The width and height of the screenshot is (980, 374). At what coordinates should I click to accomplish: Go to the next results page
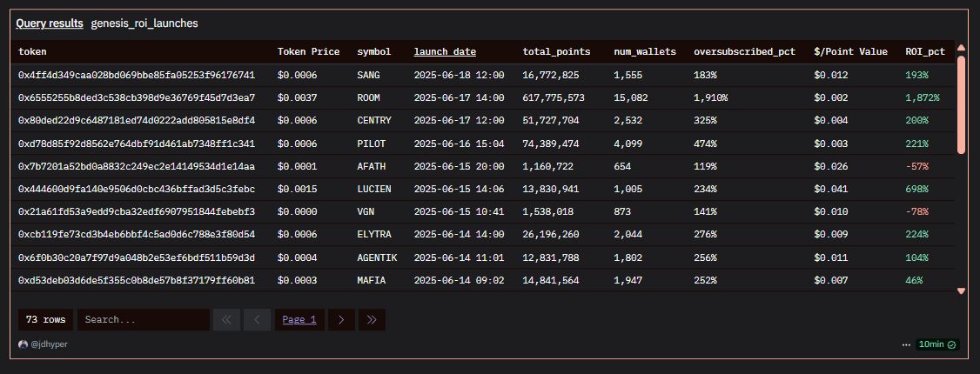(x=341, y=320)
